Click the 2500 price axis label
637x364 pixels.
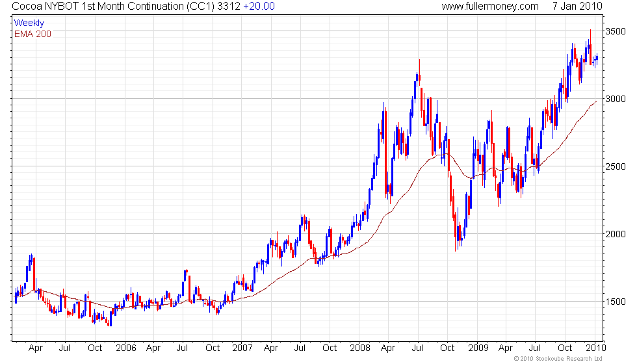coord(616,166)
